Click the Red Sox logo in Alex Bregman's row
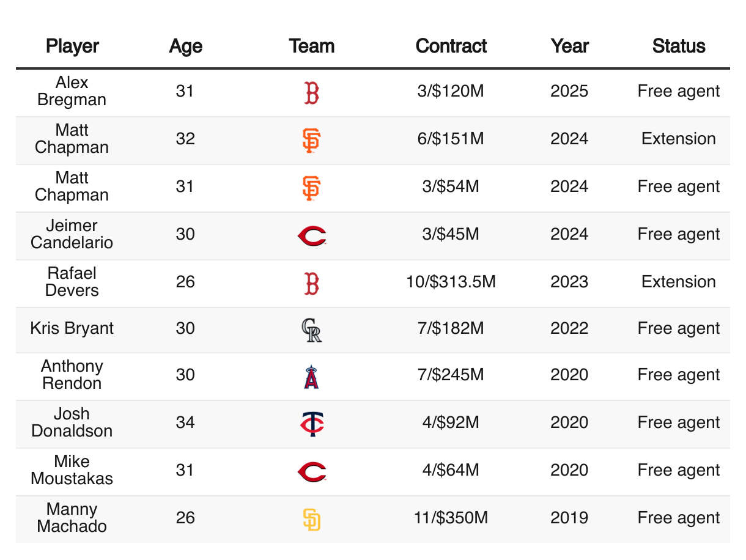 point(312,92)
